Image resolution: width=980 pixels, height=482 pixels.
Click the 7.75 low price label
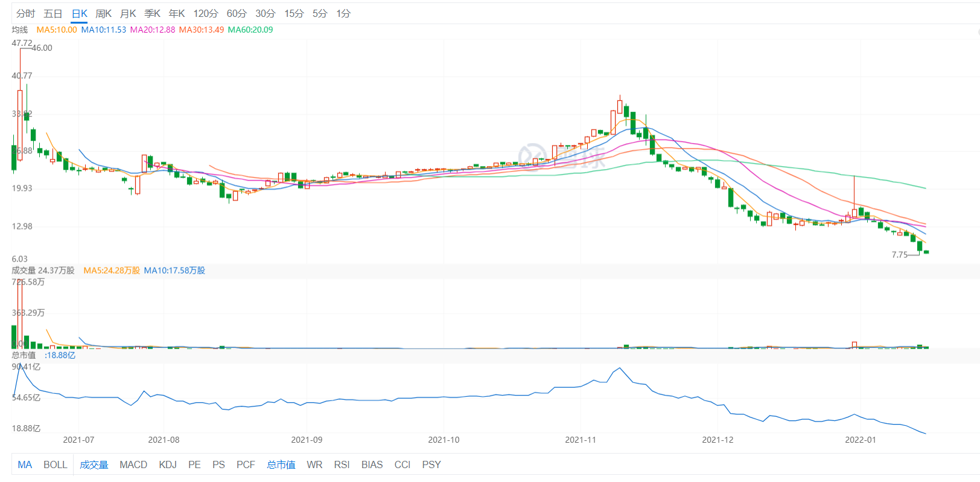[900, 255]
